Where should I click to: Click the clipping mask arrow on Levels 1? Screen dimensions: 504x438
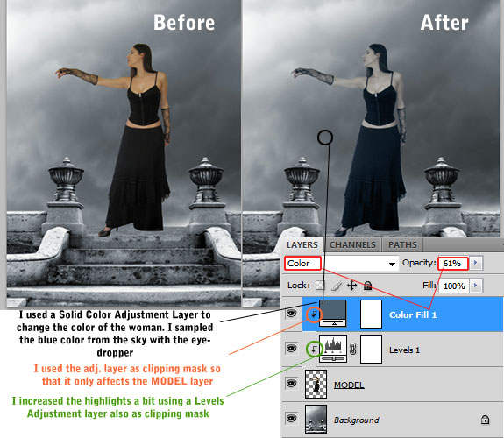pyautogui.click(x=314, y=349)
